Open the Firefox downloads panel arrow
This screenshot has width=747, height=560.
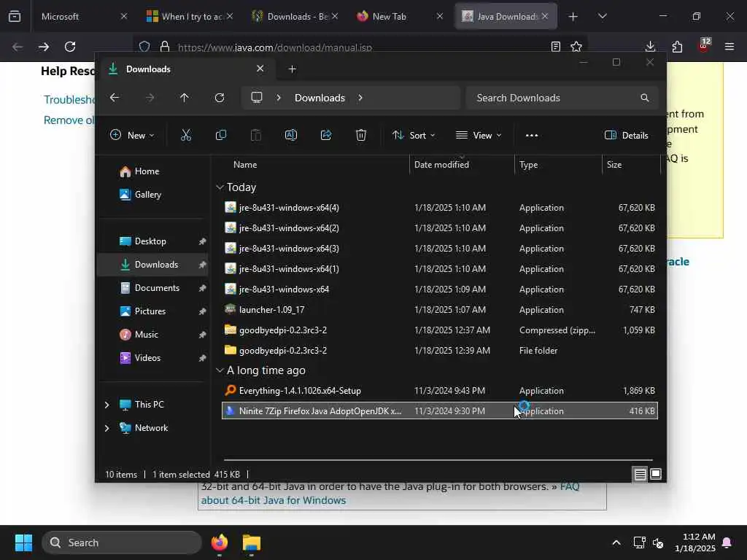650,47
